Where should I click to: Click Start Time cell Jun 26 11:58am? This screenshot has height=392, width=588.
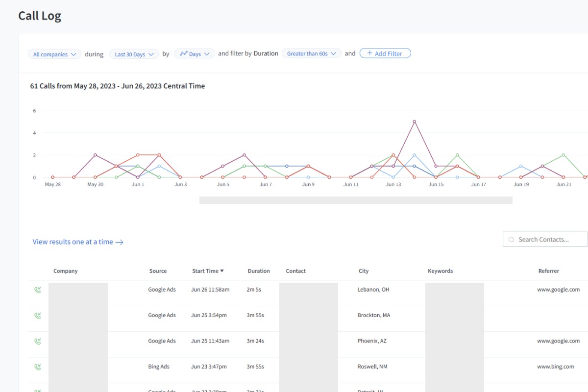[210, 290]
